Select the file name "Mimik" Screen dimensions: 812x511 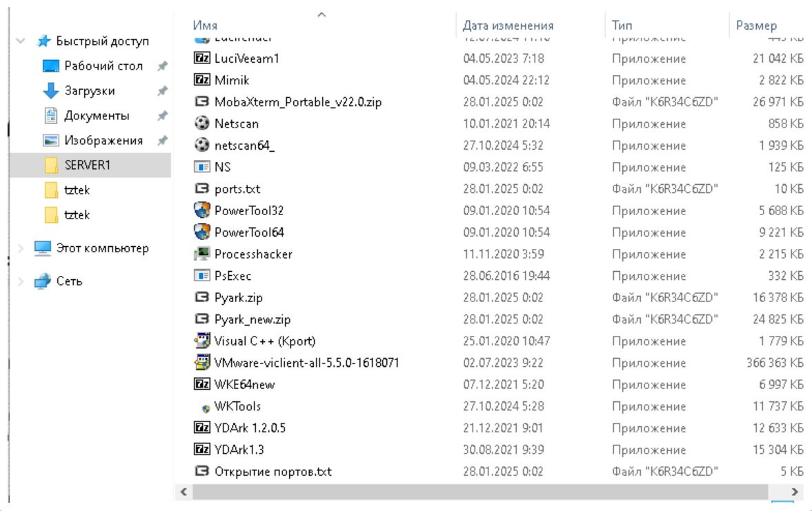click(232, 80)
